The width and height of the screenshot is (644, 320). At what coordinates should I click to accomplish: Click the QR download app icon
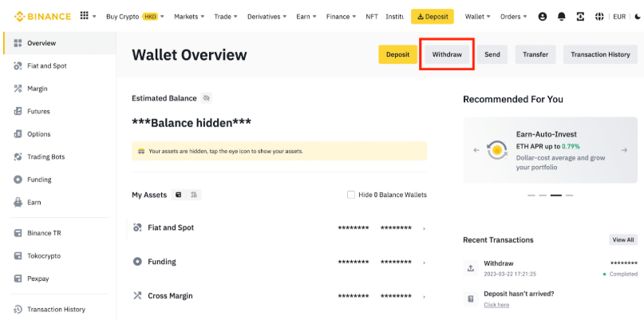[x=580, y=16]
